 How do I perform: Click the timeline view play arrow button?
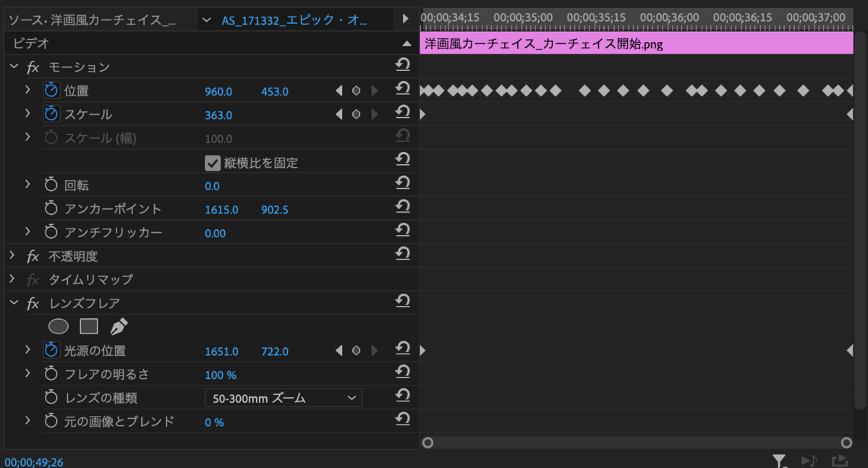click(x=405, y=19)
